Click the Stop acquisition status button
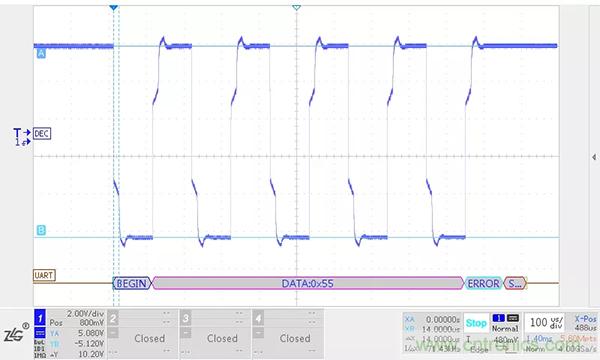Screen dimensions: 600x360 pyautogui.click(x=476, y=323)
